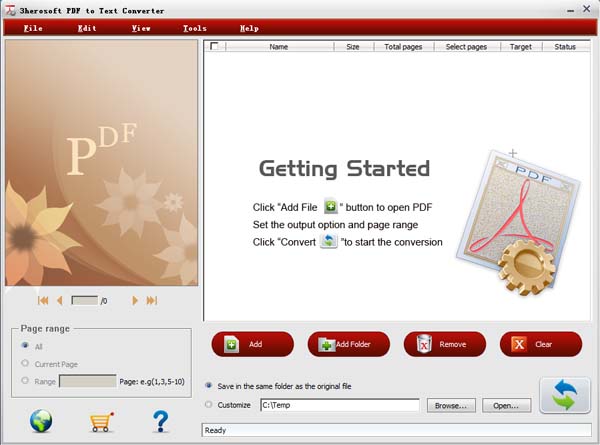Go to first page in preview
600x445 pixels.
tap(43, 300)
